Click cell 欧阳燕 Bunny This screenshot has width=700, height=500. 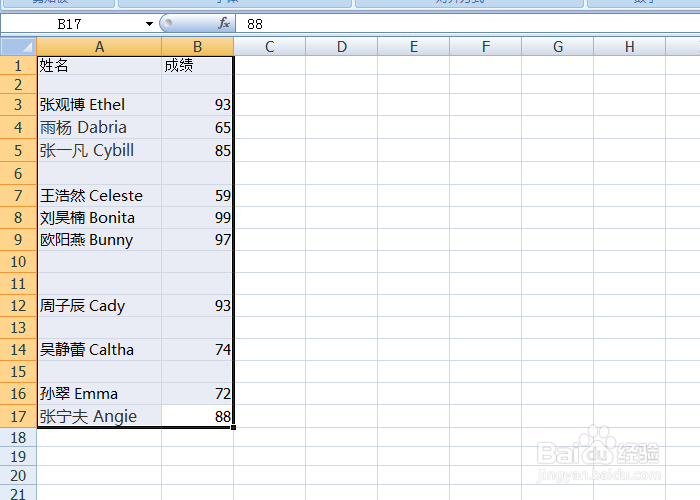point(99,240)
